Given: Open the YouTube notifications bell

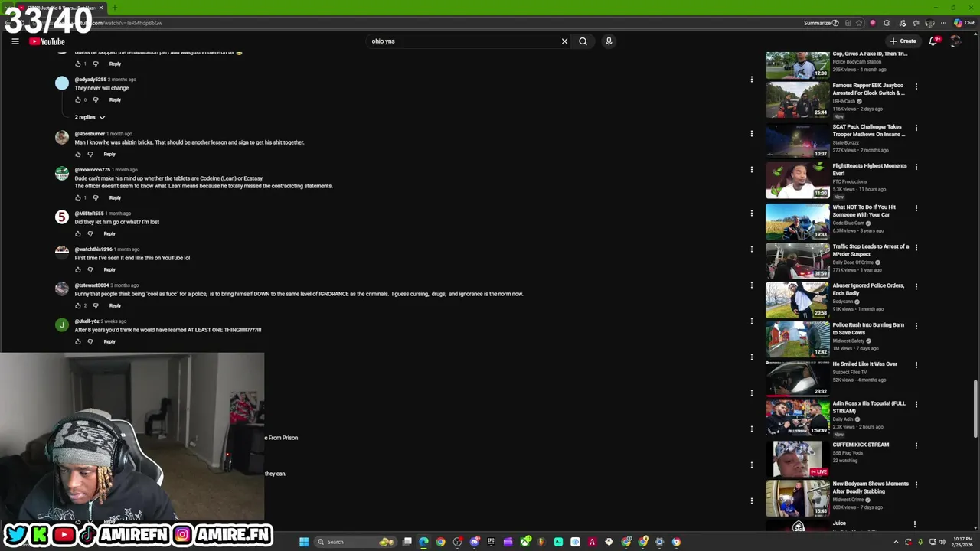Looking at the screenshot, I should 933,41.
